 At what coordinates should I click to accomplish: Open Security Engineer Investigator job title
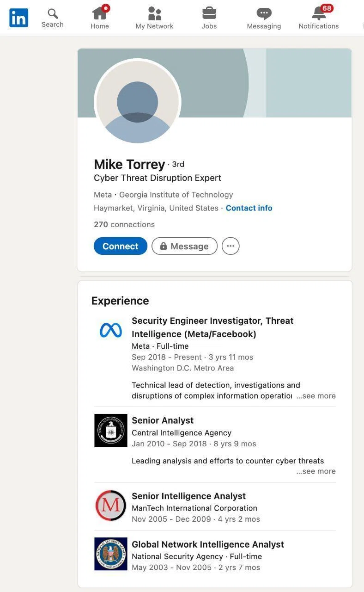[x=212, y=327]
